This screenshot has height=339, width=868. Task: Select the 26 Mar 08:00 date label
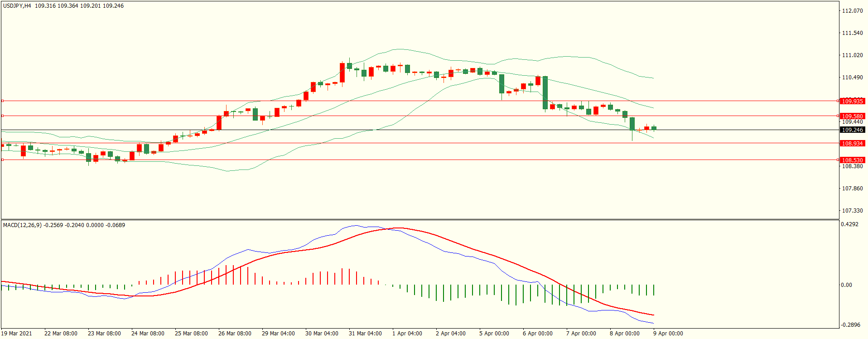235,334
